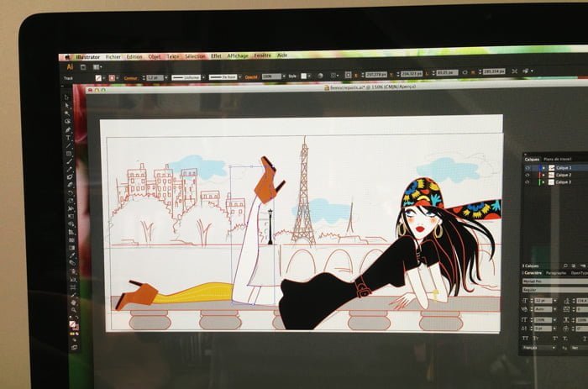
Task: Open Bridge via the icon beside Ai
Action: coord(83,67)
